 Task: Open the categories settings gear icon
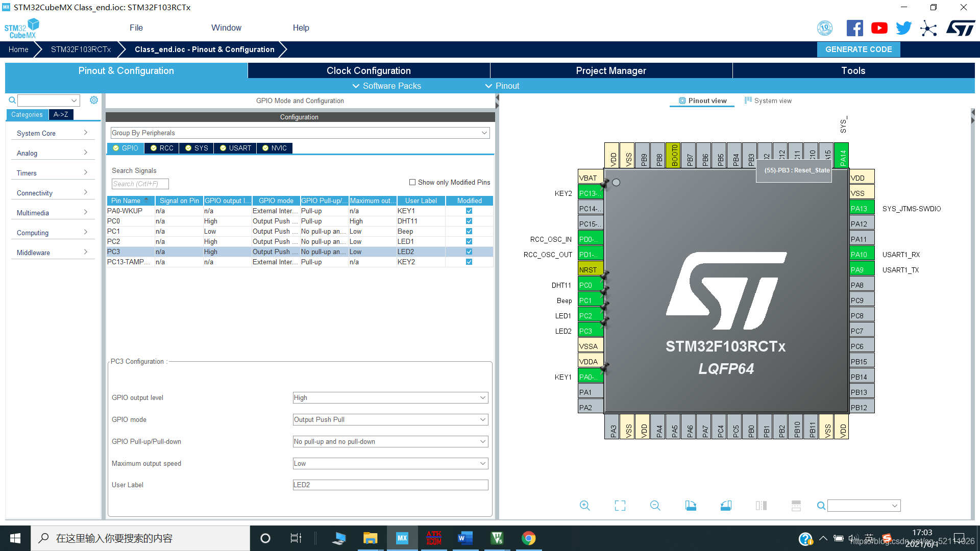(94, 100)
